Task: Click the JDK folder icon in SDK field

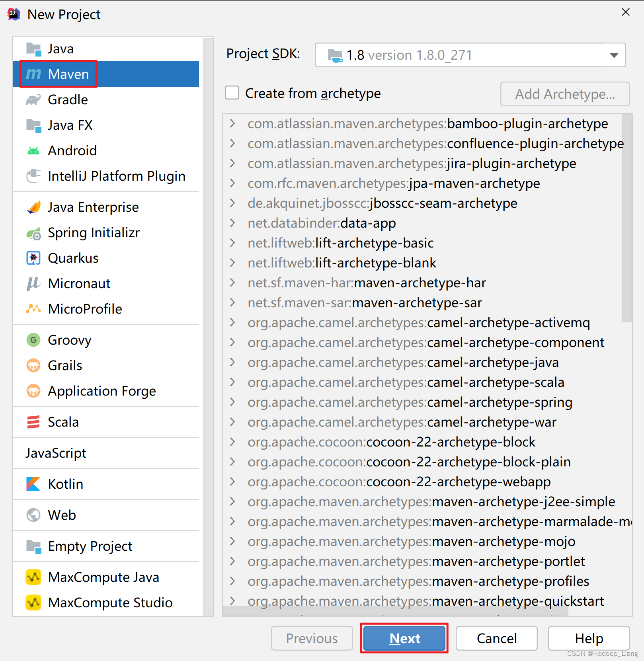Action: 335,55
